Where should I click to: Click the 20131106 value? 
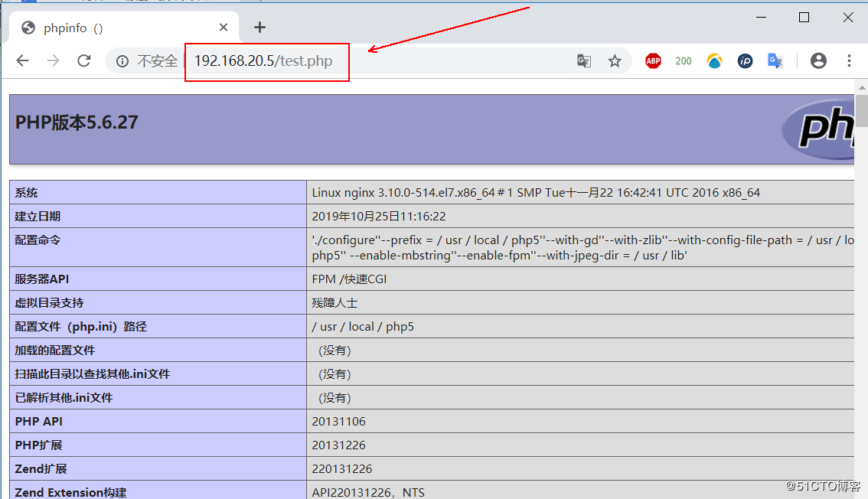pyautogui.click(x=339, y=422)
